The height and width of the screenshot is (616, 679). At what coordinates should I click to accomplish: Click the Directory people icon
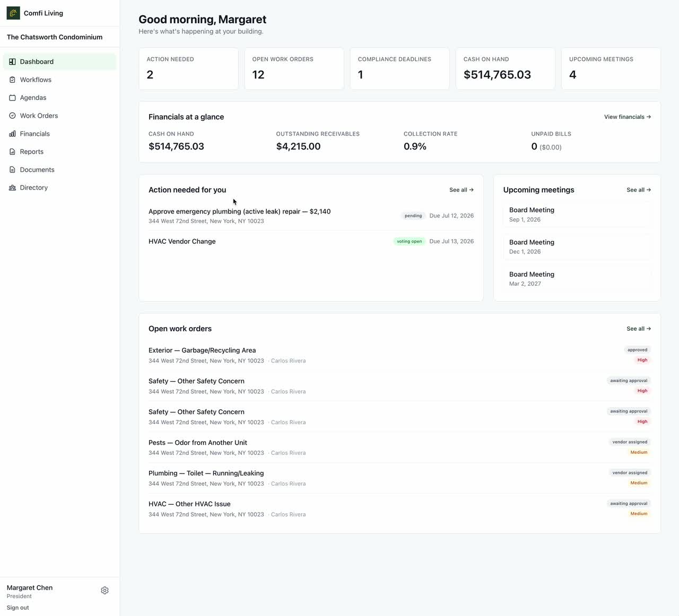(12, 188)
